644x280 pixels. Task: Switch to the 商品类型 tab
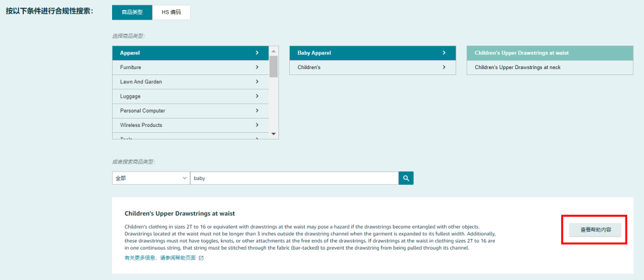click(x=132, y=13)
